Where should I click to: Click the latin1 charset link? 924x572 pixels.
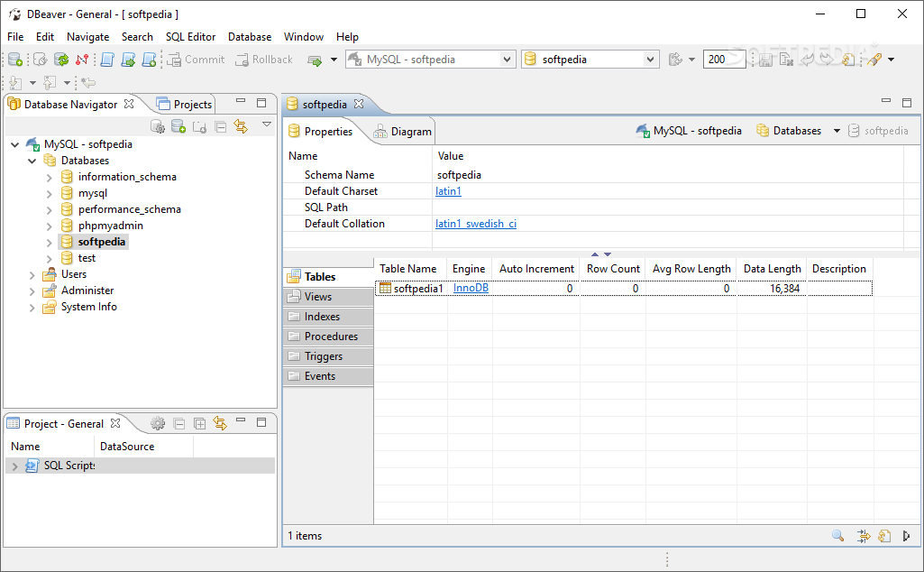(x=448, y=191)
